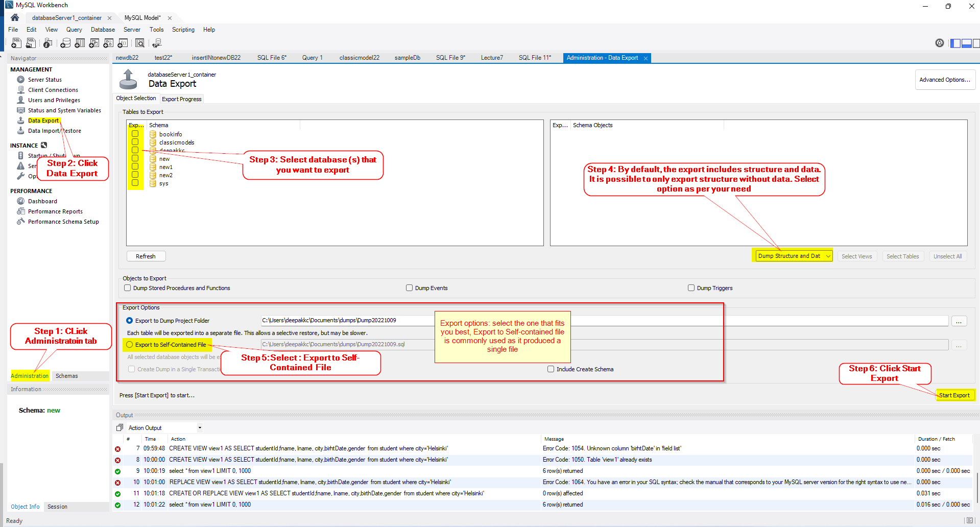Check the new1 schema export checkbox
980x527 pixels.
point(135,166)
